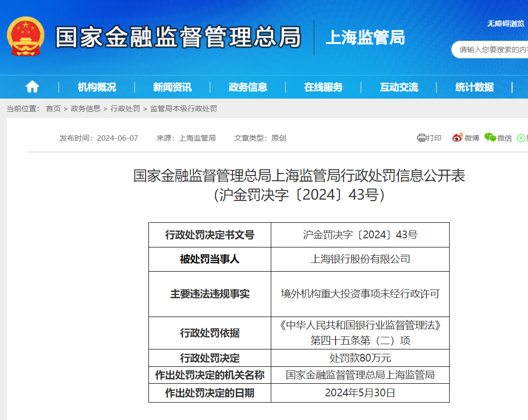
Task: Click the printer icon
Action: click(422, 138)
